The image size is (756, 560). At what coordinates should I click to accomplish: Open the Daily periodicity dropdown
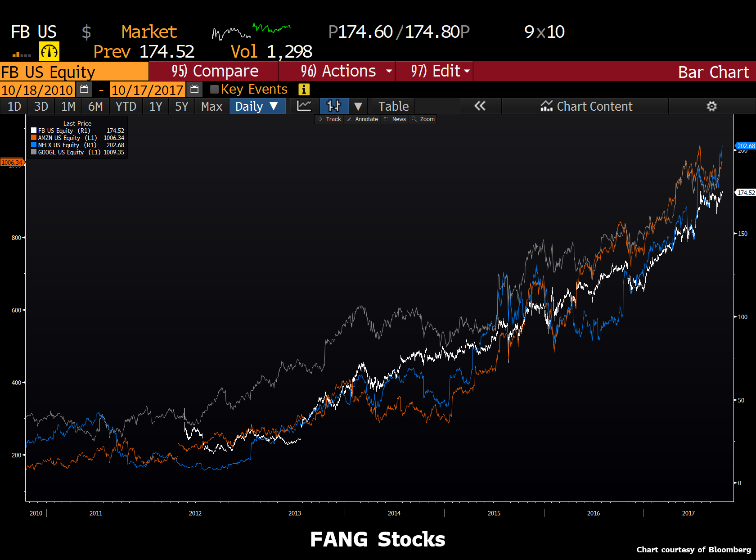257,106
